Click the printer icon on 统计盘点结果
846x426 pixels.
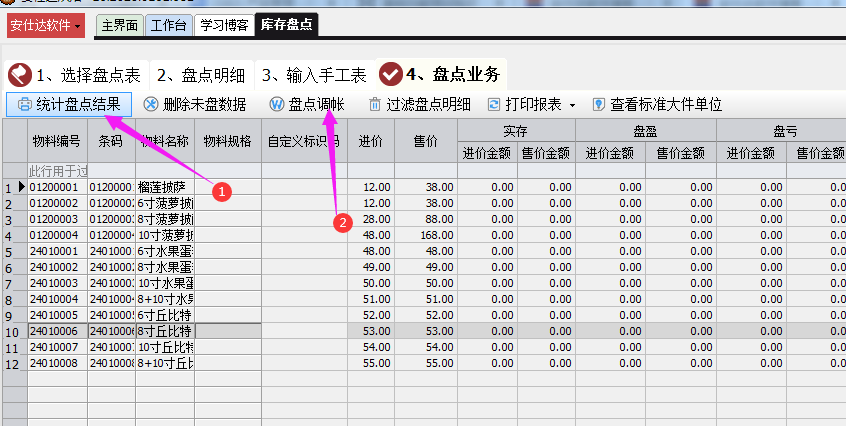25,104
